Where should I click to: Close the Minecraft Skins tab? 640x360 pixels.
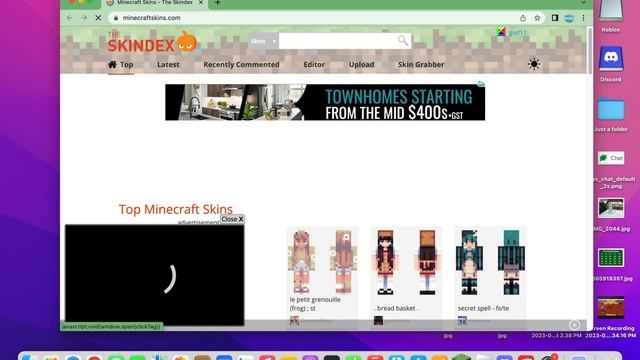point(201,3)
